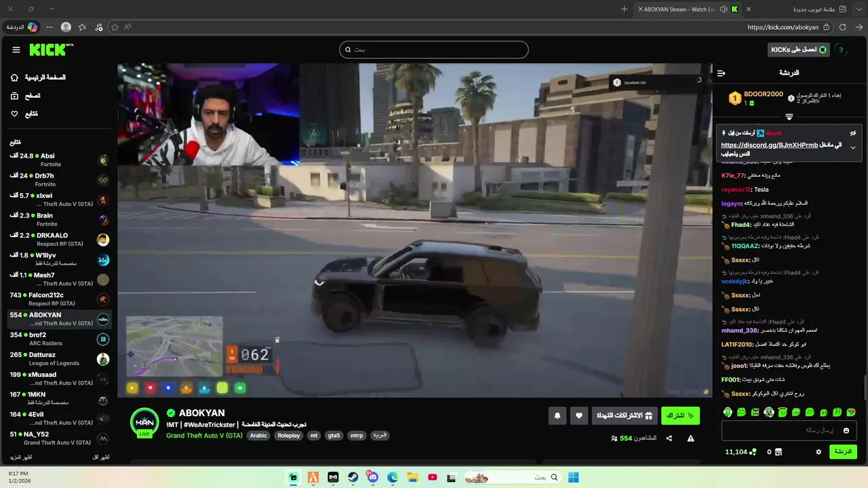Open the profile avatar at top right

click(841, 49)
